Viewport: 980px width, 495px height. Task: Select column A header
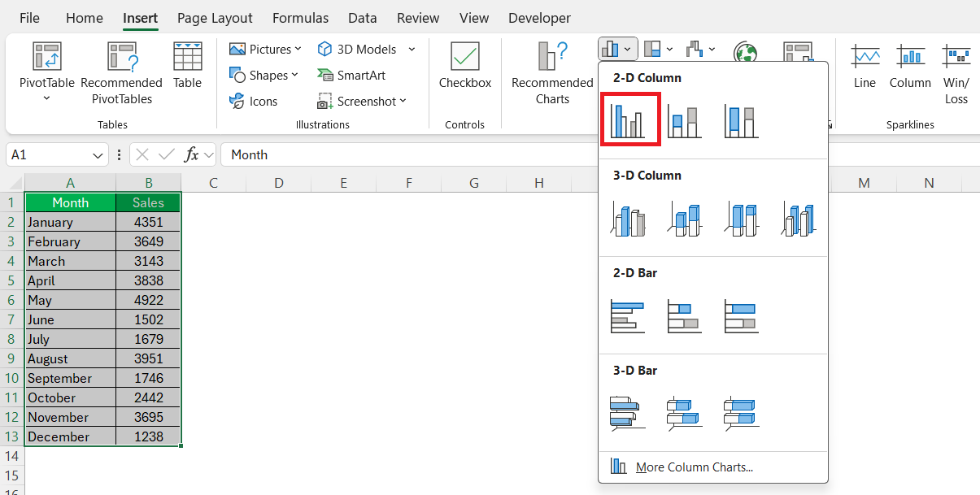click(70, 183)
